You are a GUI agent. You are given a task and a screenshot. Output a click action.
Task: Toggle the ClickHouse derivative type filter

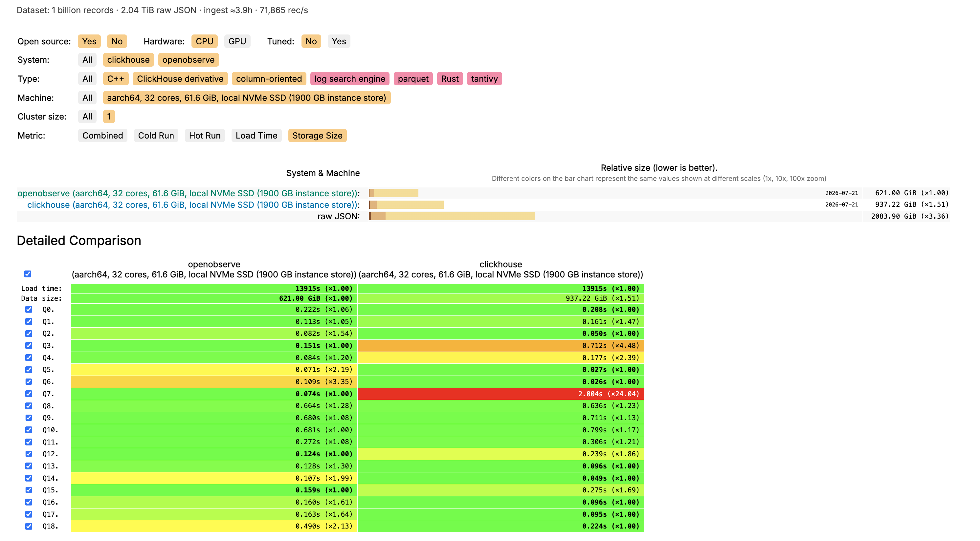tap(180, 79)
